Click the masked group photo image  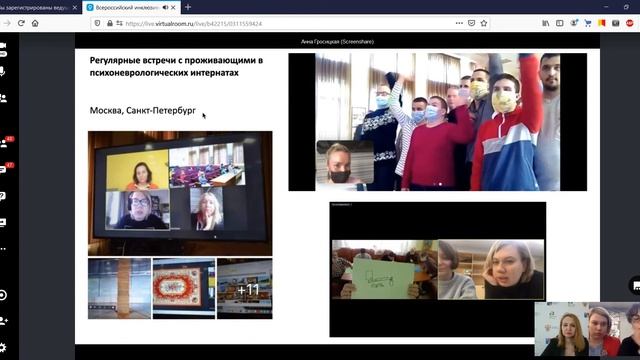point(438,122)
